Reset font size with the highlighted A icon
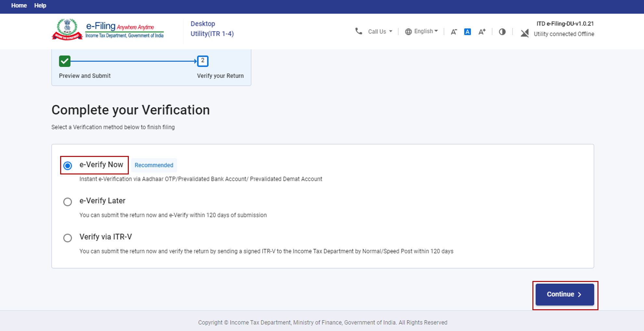644x331 pixels. point(467,32)
